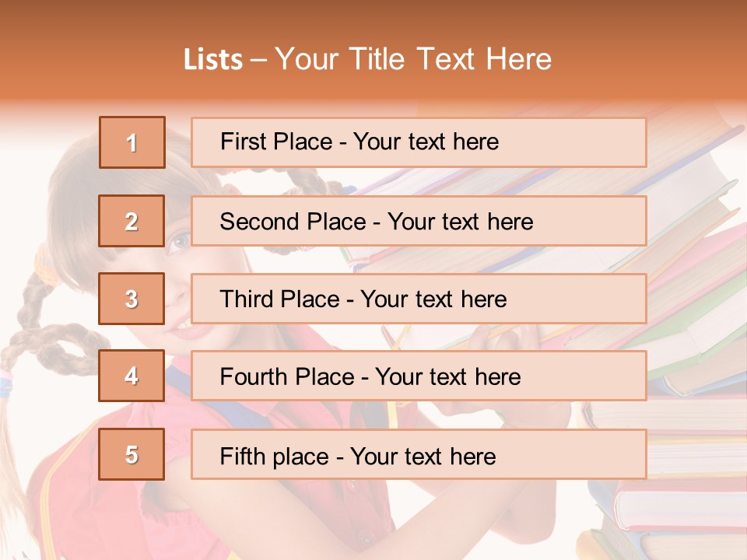Select the 'Third Place' text box
Screen dimensions: 747x560
coord(419,299)
